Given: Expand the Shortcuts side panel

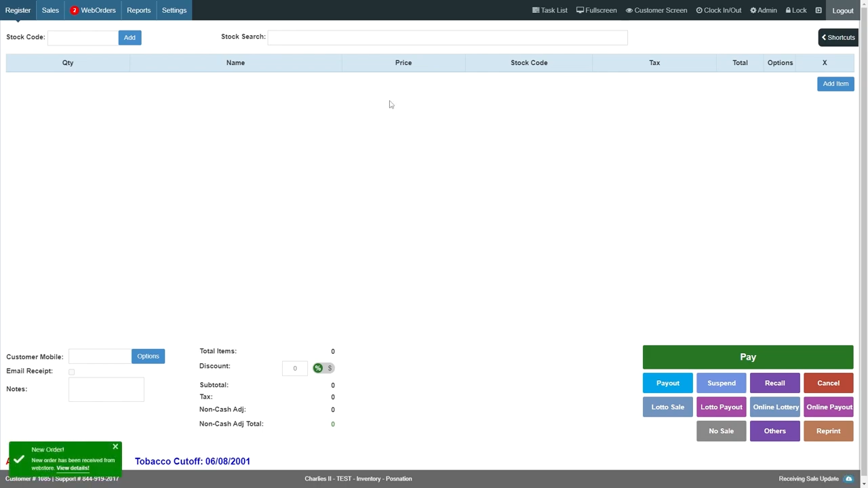Looking at the screenshot, I should tap(838, 37).
